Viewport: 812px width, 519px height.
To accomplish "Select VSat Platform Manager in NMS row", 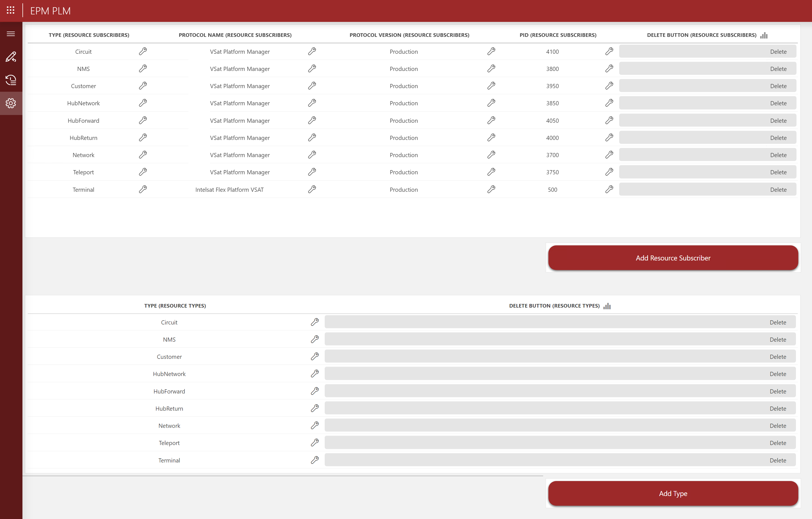I will click(240, 69).
